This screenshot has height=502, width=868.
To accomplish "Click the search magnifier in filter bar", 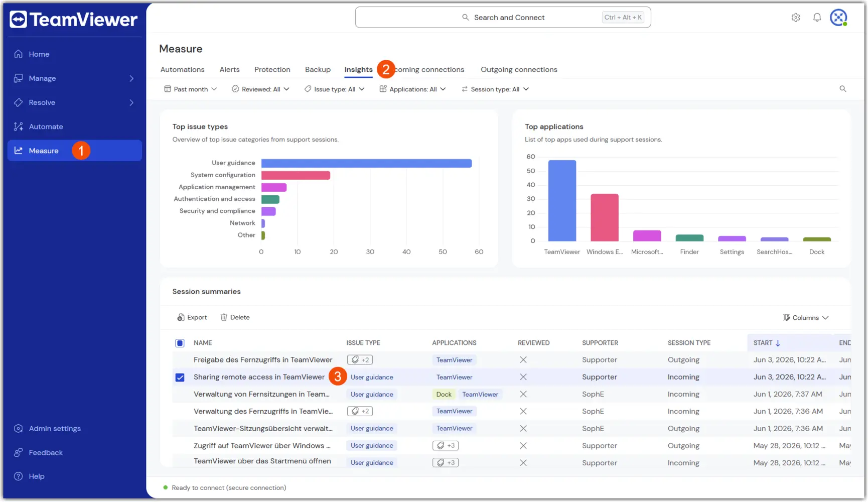I will [x=843, y=89].
